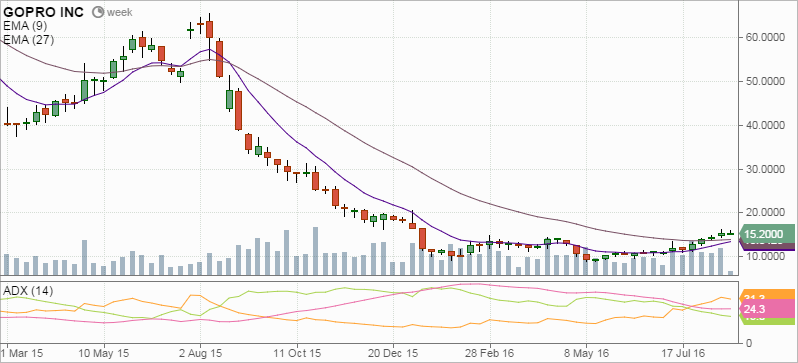Click the 17 Jul 16 date label
798x363 pixels.
[682, 353]
